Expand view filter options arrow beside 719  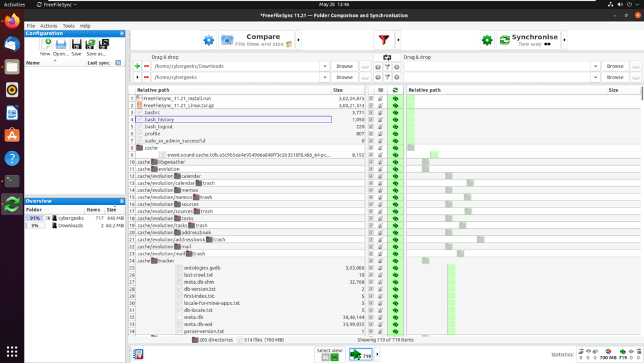coord(377,355)
